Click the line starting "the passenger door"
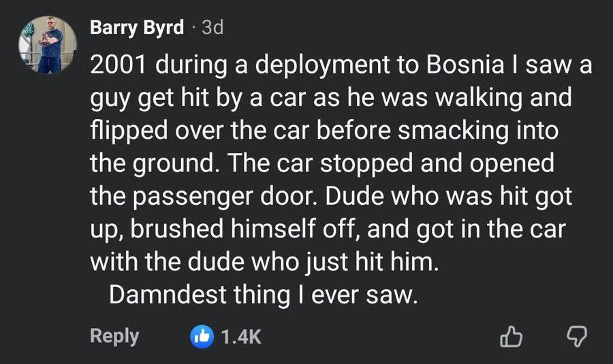Screen dimensions: 613x364 pos(331,198)
